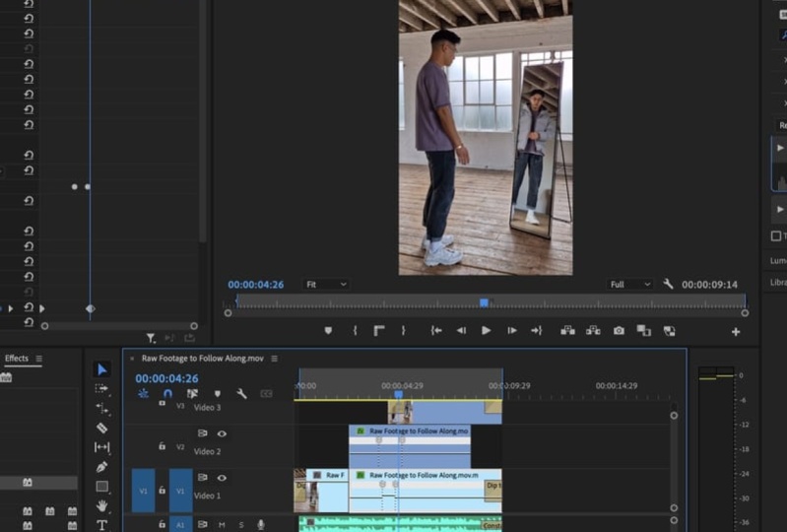
Task: Click Mark In brace button
Action: coord(355,331)
